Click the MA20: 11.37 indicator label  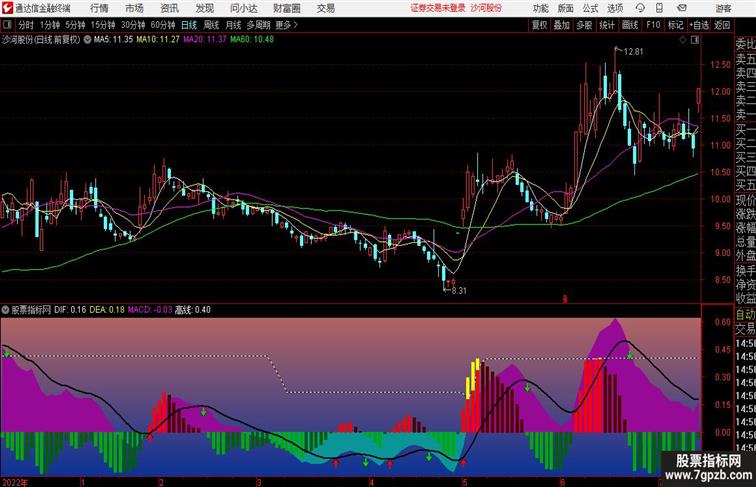coord(204,40)
